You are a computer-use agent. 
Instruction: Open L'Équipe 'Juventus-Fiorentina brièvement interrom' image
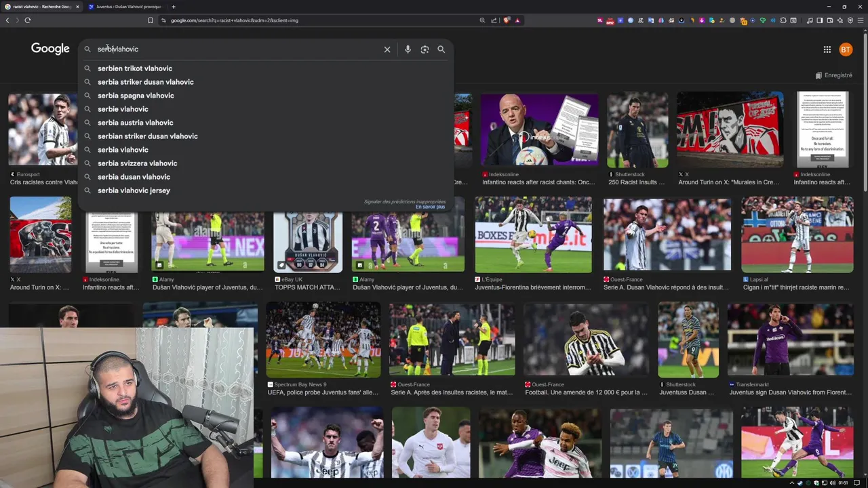(x=533, y=234)
